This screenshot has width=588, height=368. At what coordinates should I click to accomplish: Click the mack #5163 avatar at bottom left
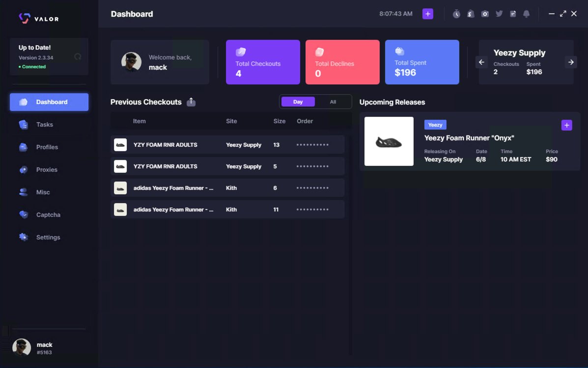(x=22, y=348)
